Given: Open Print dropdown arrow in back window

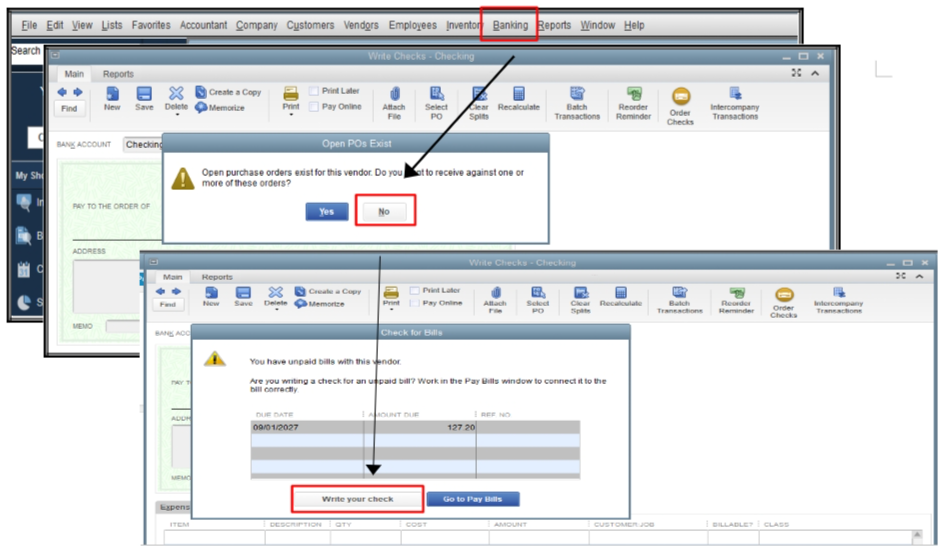Looking at the screenshot, I should (291, 115).
